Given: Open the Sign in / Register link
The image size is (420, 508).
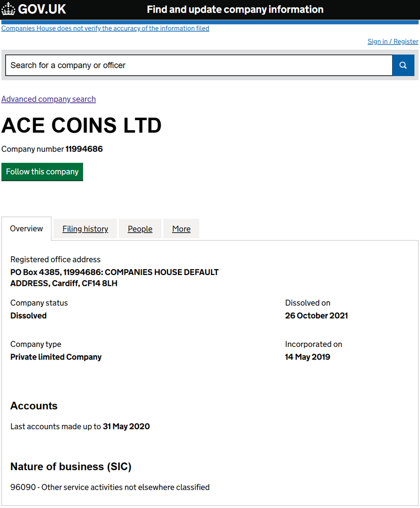Looking at the screenshot, I should [393, 41].
